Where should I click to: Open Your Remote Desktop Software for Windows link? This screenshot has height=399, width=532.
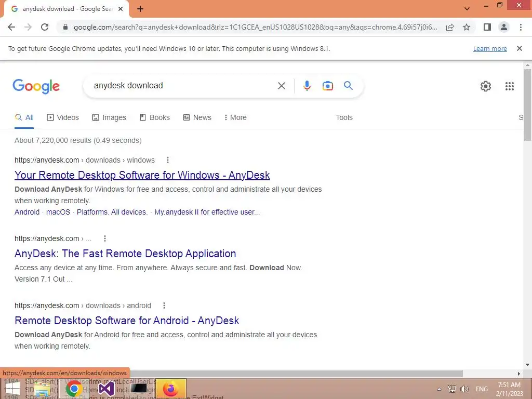(142, 175)
